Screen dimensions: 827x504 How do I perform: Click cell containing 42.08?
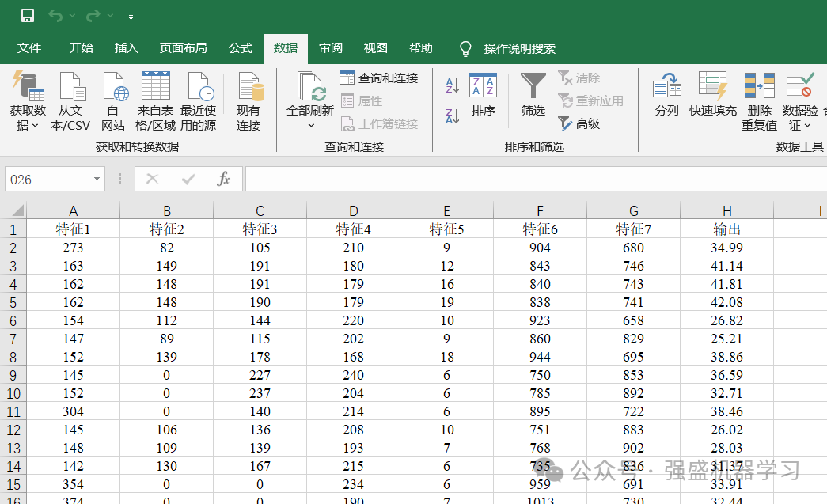click(x=726, y=302)
